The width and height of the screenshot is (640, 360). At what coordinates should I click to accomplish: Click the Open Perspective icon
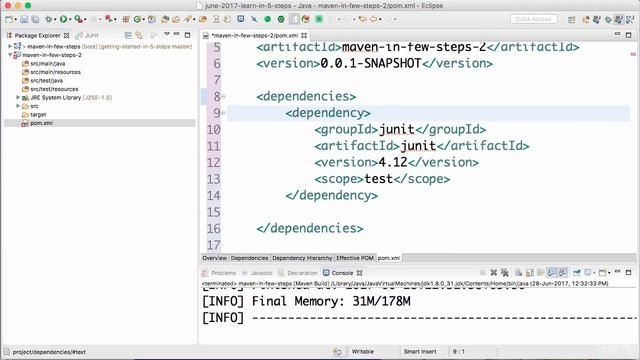point(571,19)
